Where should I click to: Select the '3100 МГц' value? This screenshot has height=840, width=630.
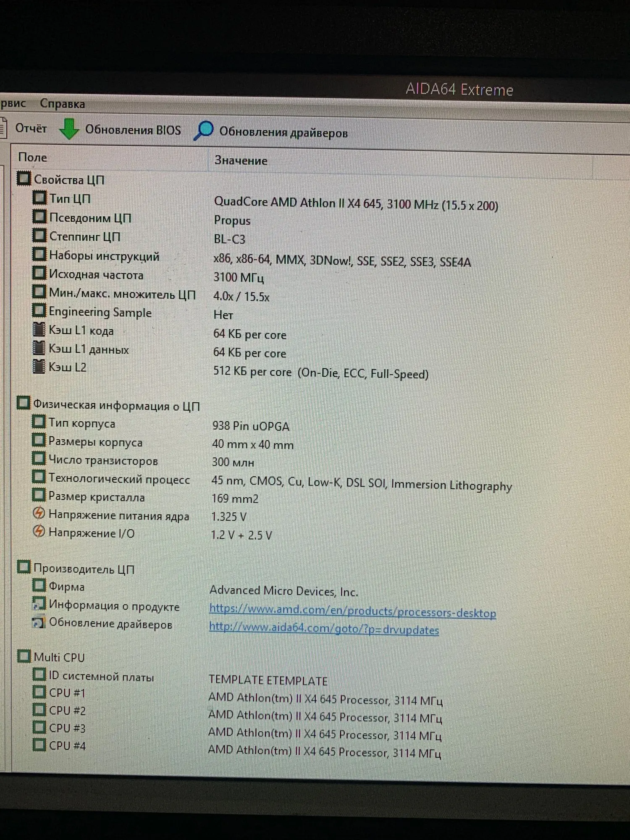(x=239, y=277)
